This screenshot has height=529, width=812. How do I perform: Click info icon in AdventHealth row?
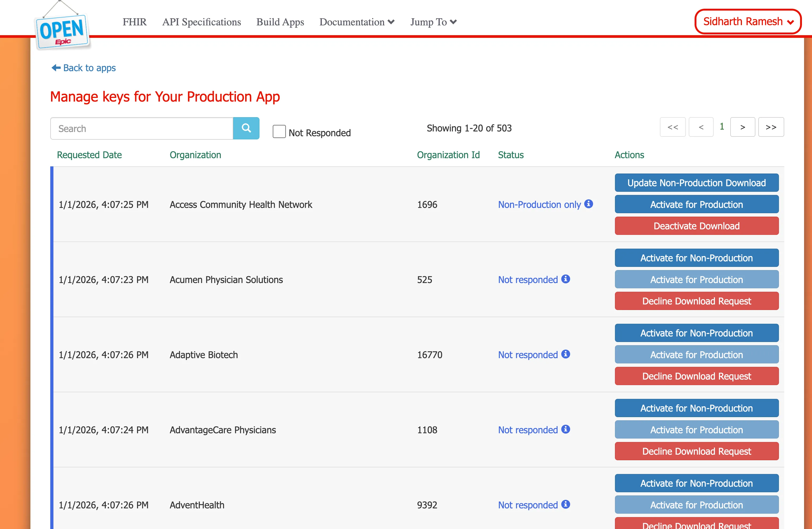tap(566, 504)
